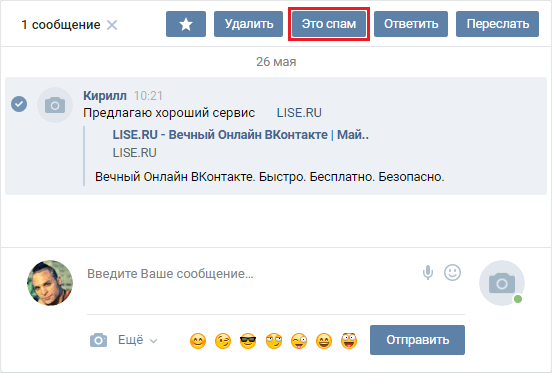This screenshot has width=552, height=373.
Task: Insert the grinning emoji
Action: click(324, 341)
